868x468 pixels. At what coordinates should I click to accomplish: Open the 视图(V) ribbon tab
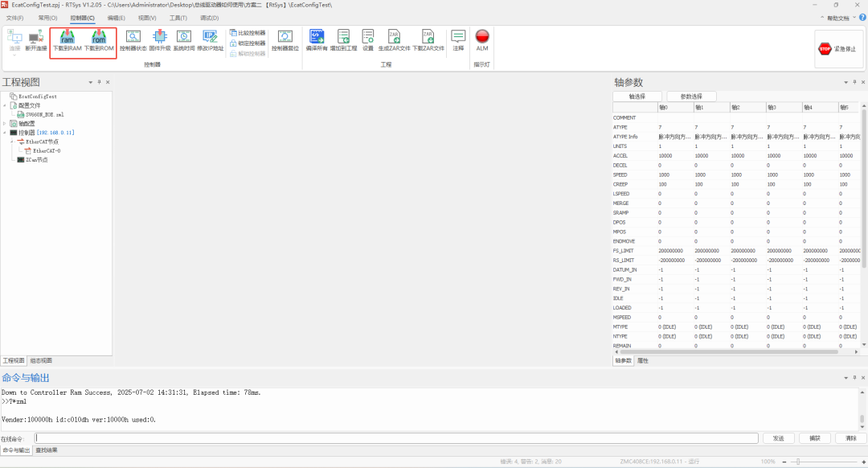click(x=147, y=18)
